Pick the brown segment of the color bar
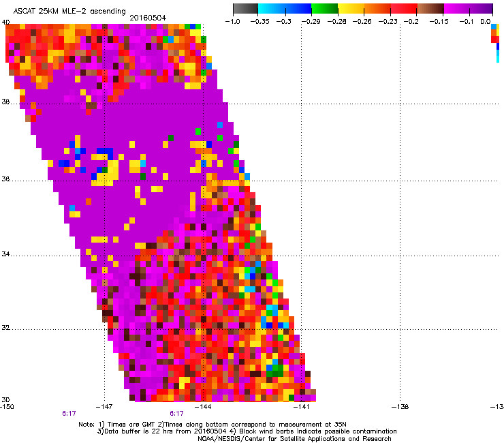504x443 pixels. pyautogui.click(x=430, y=9)
